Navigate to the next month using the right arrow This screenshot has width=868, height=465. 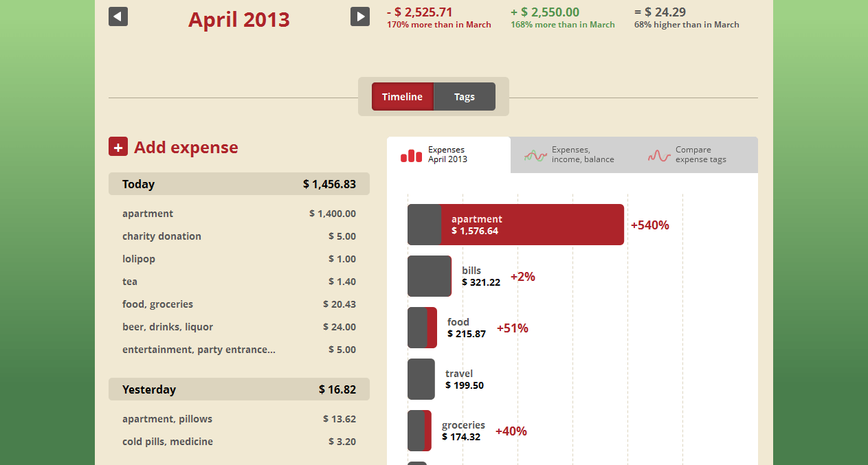click(x=360, y=16)
